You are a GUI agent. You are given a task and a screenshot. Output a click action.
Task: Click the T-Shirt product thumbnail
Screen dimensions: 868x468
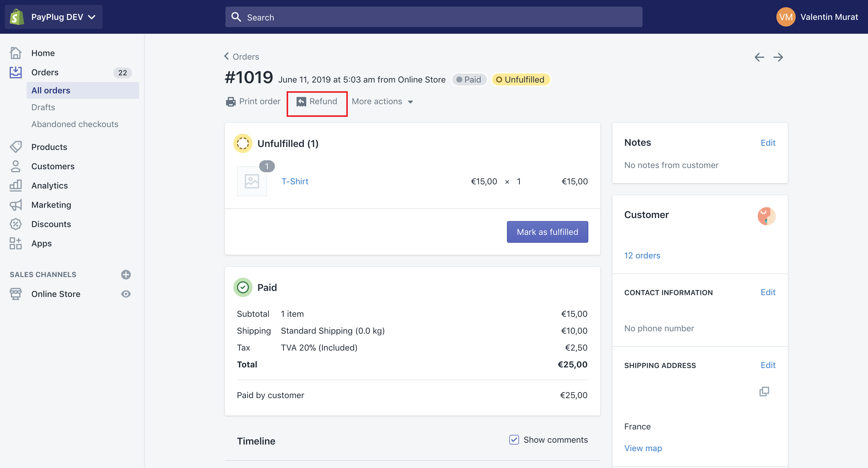252,181
